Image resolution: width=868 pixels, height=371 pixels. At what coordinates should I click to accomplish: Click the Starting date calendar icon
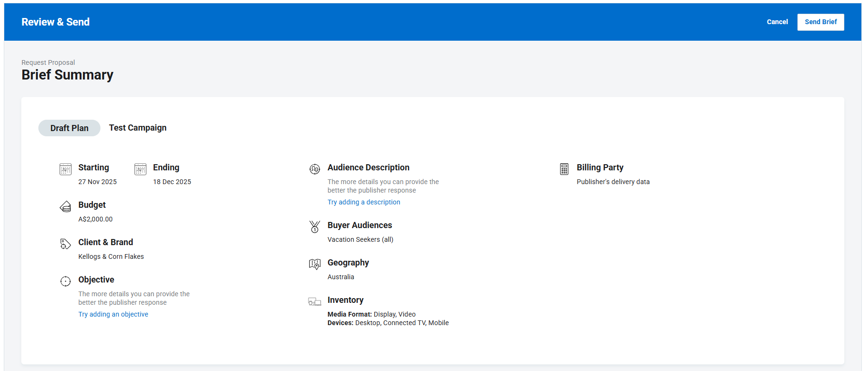point(65,169)
